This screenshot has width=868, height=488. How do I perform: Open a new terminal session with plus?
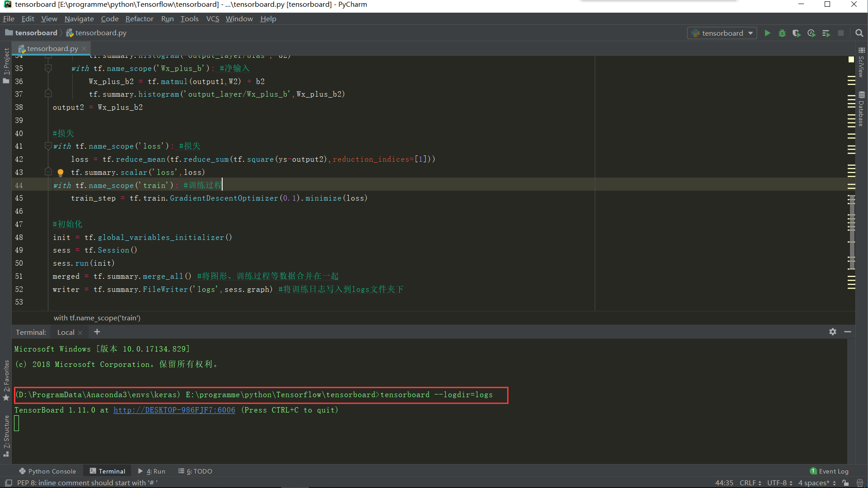(97, 332)
